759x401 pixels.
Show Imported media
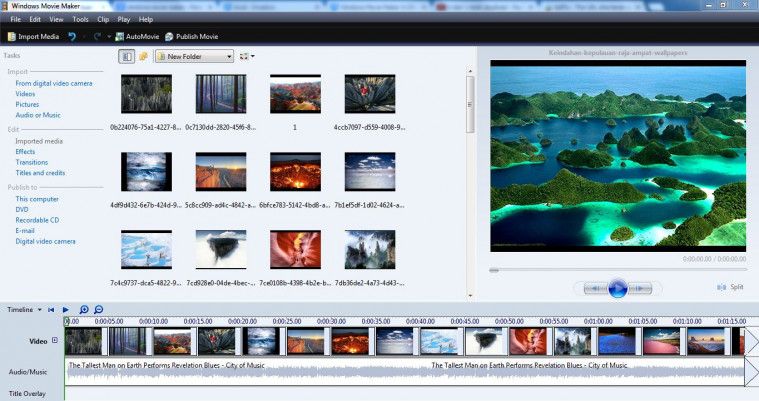click(39, 141)
